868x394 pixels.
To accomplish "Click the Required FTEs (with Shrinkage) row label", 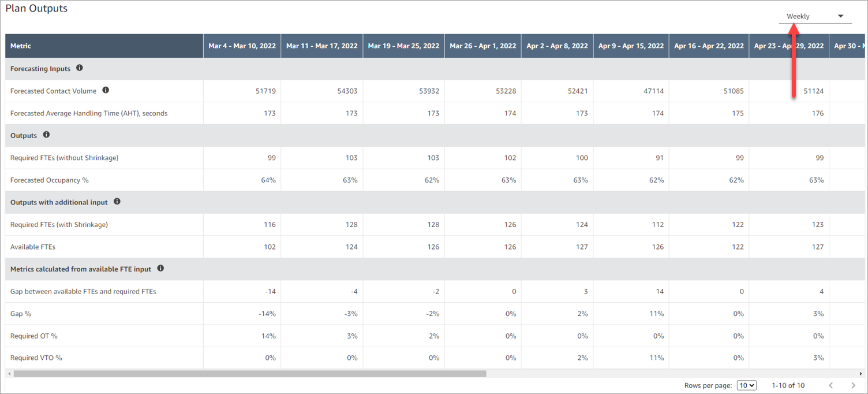I will coord(59,224).
